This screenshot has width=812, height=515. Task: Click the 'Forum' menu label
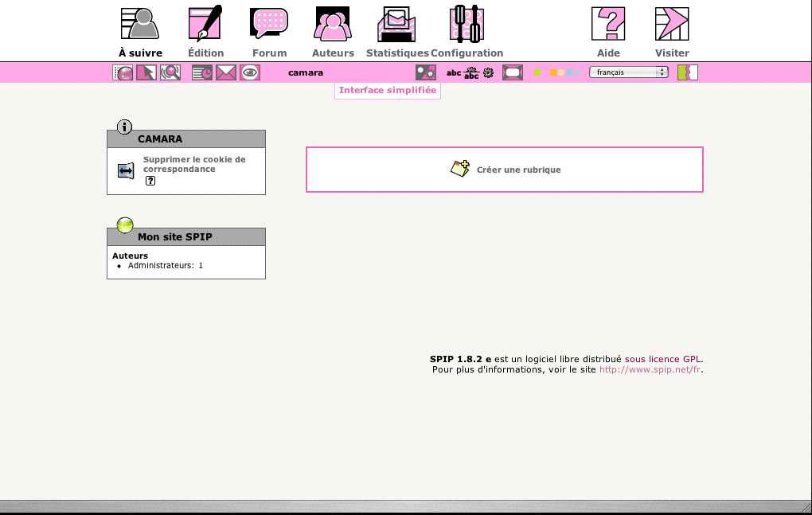pyautogui.click(x=269, y=53)
